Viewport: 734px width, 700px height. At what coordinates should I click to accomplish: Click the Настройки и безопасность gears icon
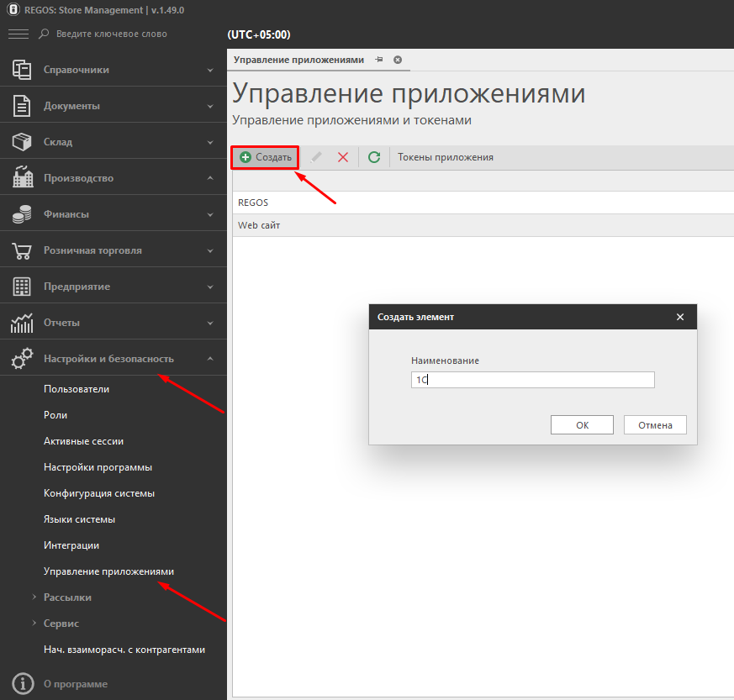coord(22,359)
